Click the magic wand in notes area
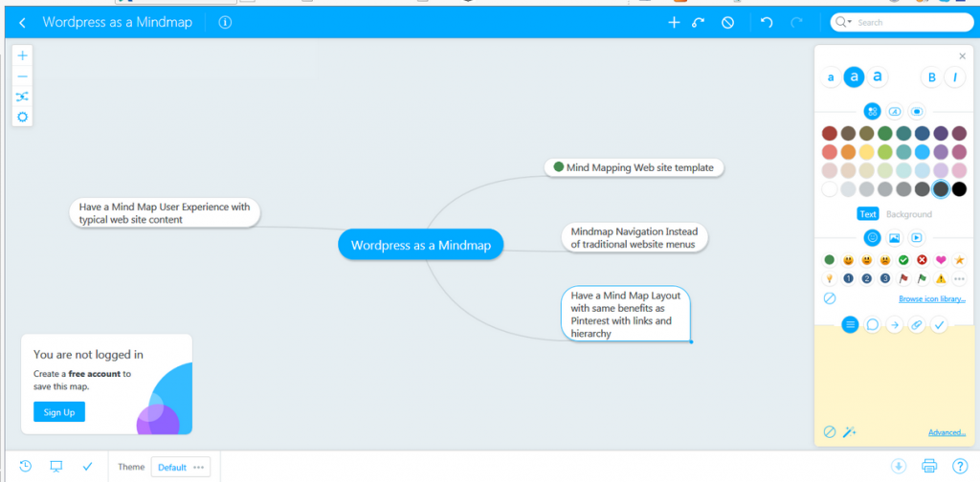 pos(849,432)
